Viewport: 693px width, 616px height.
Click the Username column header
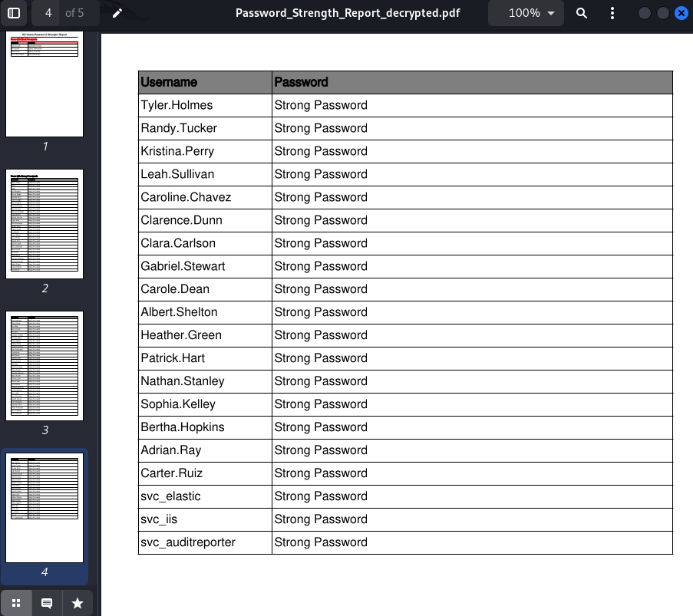point(205,82)
